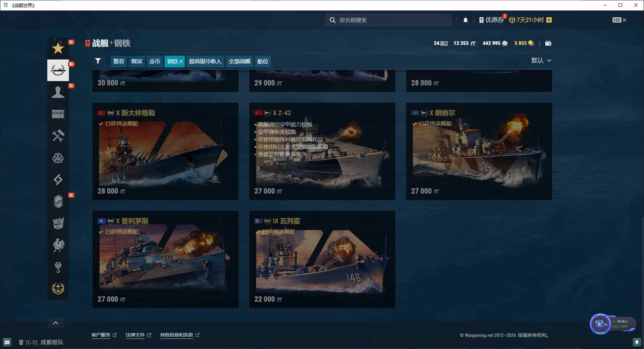Open the 客户服务 link
This screenshot has width=644, height=349.
pyautogui.click(x=101, y=335)
